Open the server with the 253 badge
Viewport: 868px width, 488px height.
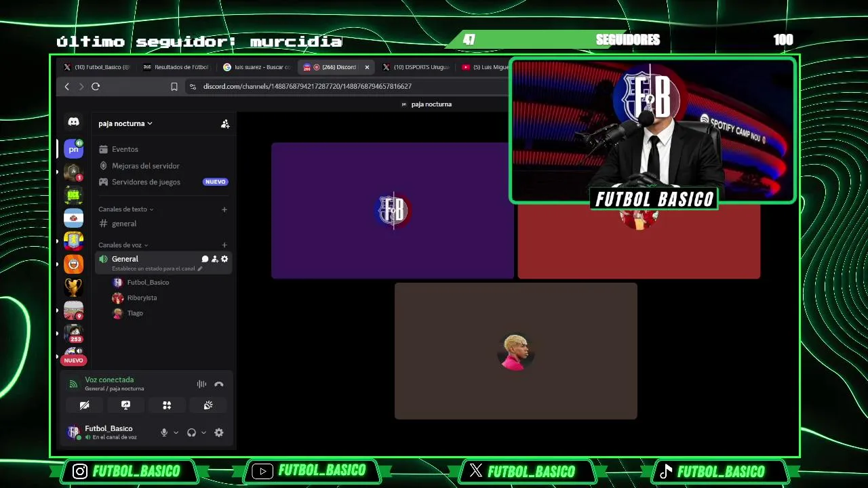(x=73, y=333)
